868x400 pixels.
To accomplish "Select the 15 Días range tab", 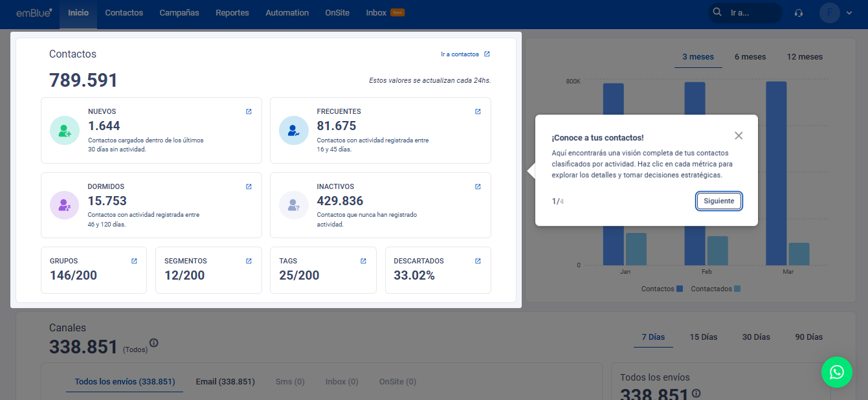I will pyautogui.click(x=704, y=337).
